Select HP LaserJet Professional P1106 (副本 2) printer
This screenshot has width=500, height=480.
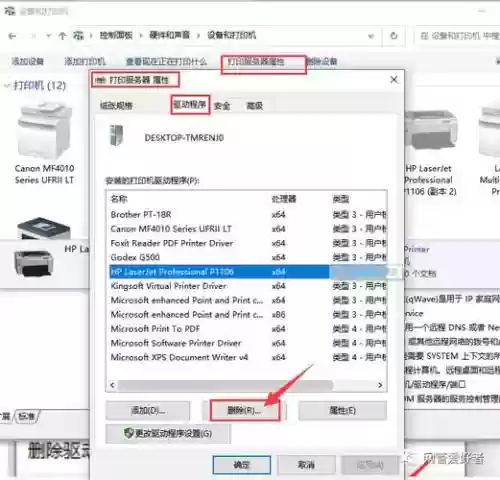[430, 153]
